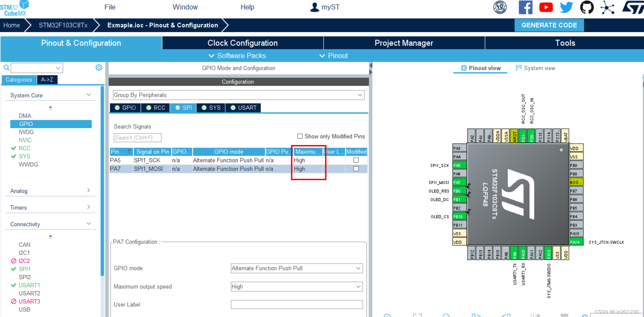Select the NRST pin at the top of chip
Screen dimensions: 644x317
point(514,136)
